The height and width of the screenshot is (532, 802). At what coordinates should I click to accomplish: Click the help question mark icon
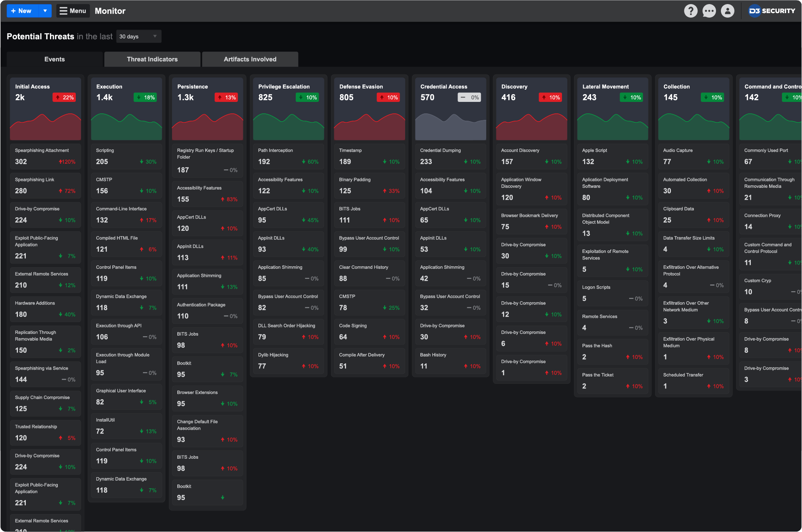(x=691, y=11)
